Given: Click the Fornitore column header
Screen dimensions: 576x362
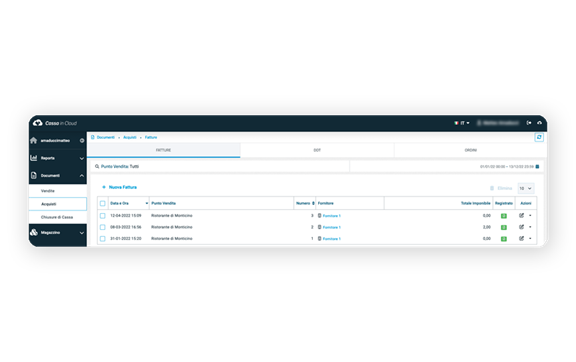Looking at the screenshot, I should [325, 203].
